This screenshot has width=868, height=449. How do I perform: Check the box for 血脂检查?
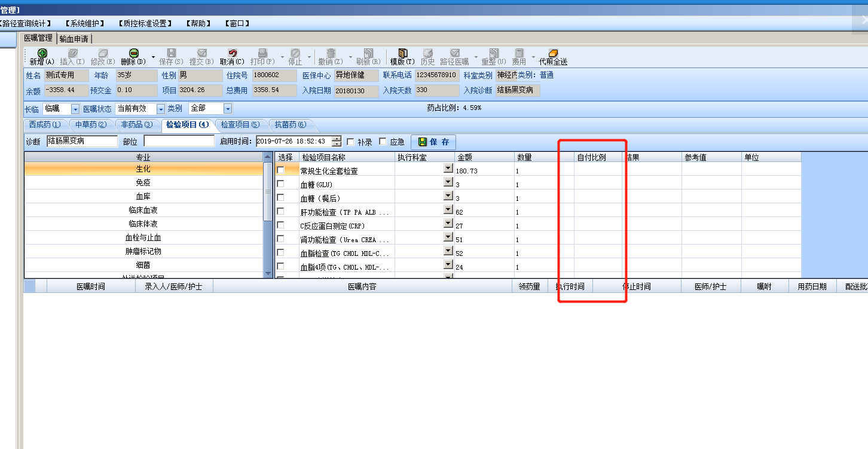coord(280,253)
